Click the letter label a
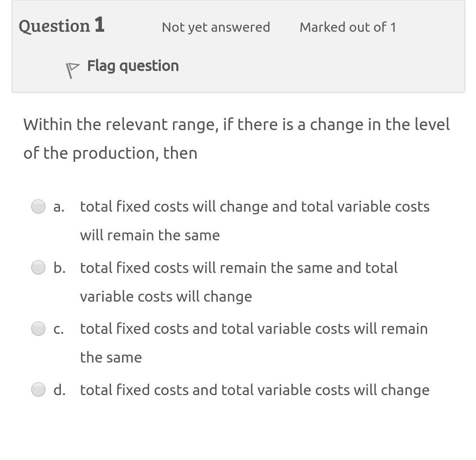This screenshot has height=460, width=476. click(58, 206)
